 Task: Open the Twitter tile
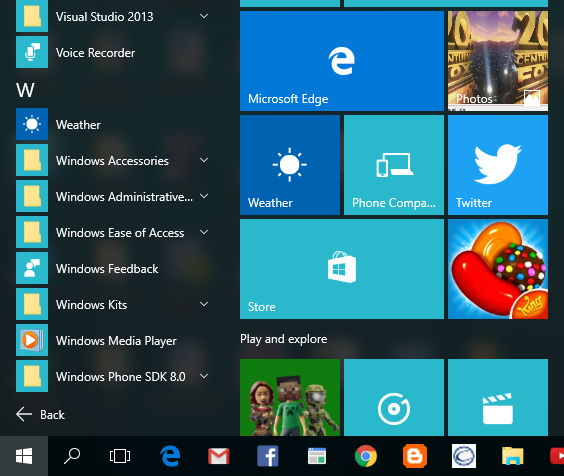click(x=498, y=165)
